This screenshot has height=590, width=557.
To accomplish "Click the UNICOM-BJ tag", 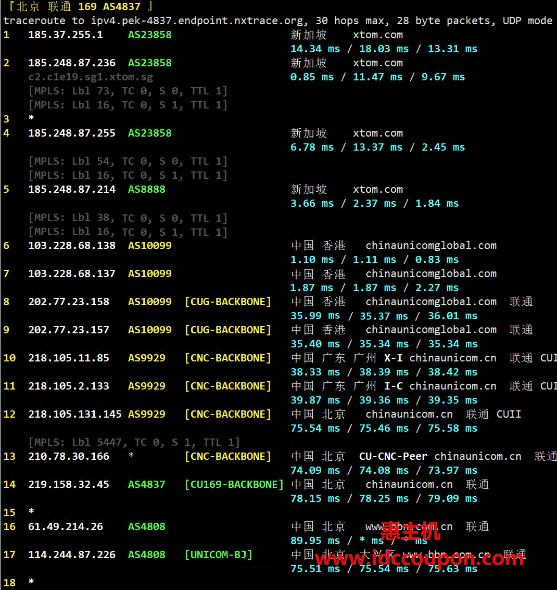I will pos(219,555).
